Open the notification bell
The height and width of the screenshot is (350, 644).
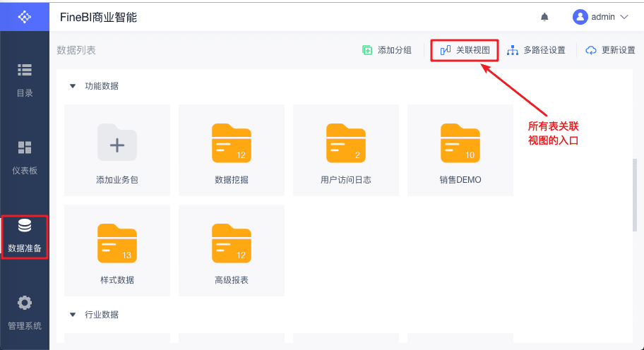544,17
